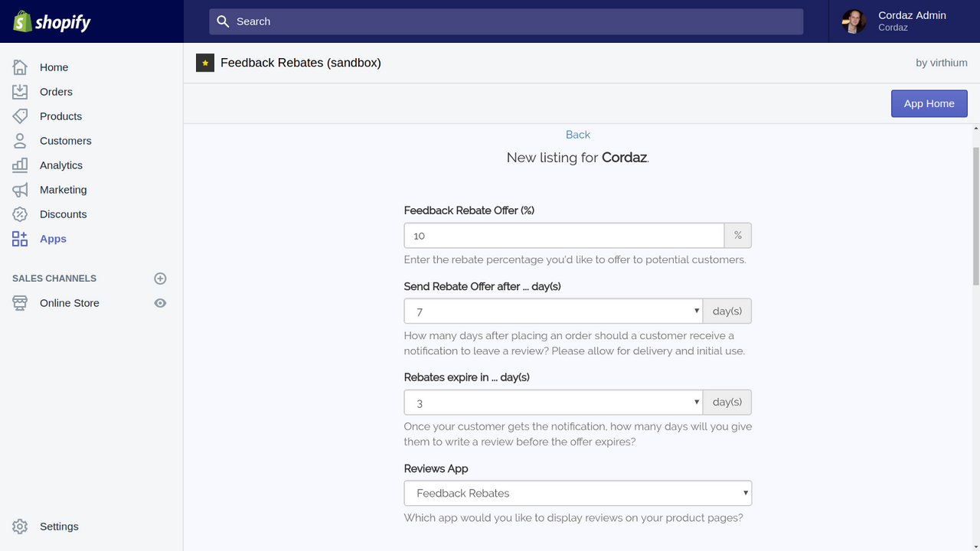Click the Apps grid icon in navigation

pos(19,239)
